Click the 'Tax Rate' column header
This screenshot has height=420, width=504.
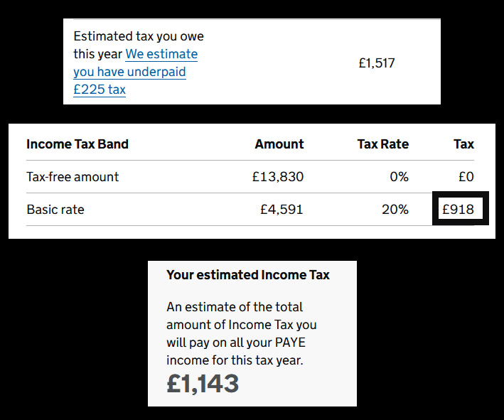382,144
